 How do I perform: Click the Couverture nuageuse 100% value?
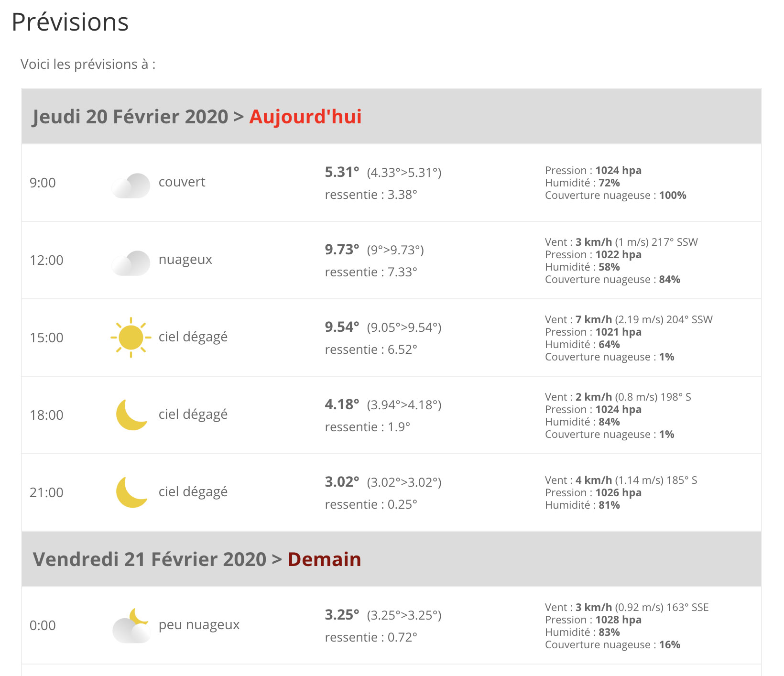[x=616, y=195]
